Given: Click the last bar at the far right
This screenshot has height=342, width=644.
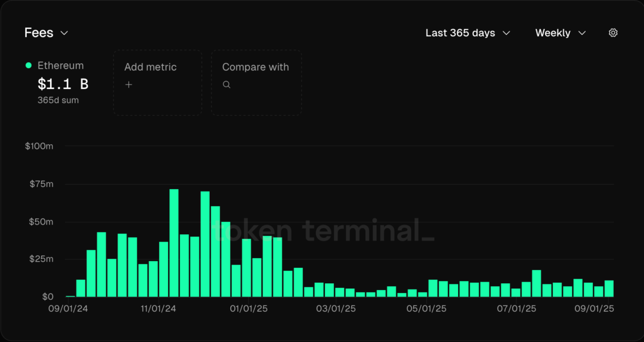Looking at the screenshot, I should pos(609,288).
